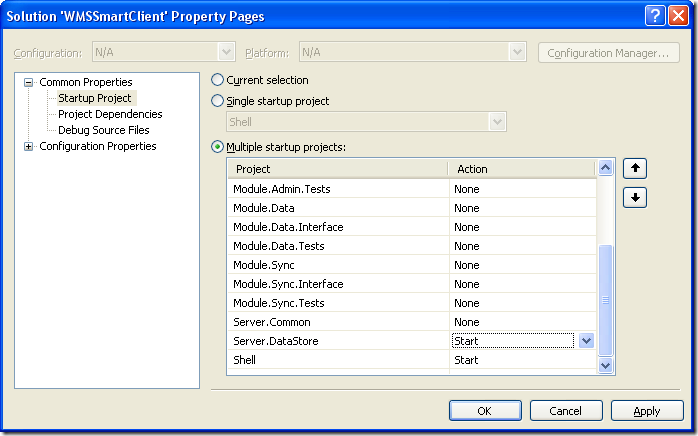Open the Server.DataStore action dropdown
Image resolution: width=698 pixels, height=436 pixels.
click(586, 341)
